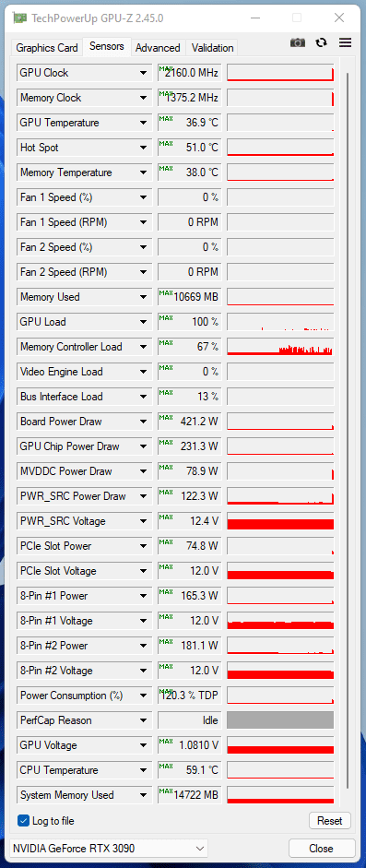Open the Advanced tab
The height and width of the screenshot is (868, 366).
click(158, 48)
